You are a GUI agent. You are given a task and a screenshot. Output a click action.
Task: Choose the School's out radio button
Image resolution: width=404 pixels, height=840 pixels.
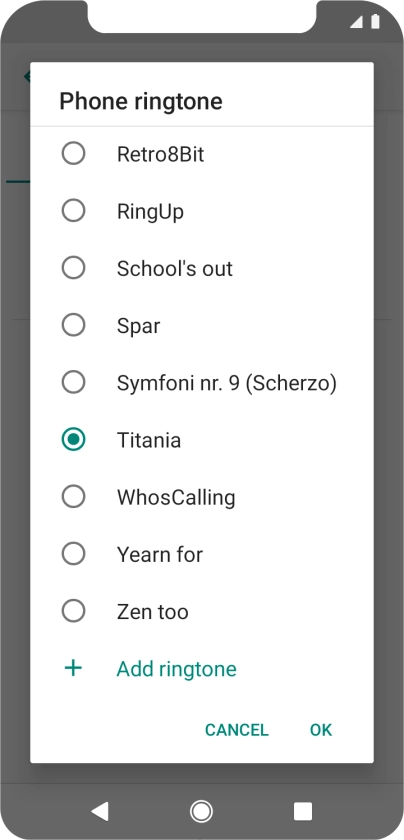[x=73, y=268]
